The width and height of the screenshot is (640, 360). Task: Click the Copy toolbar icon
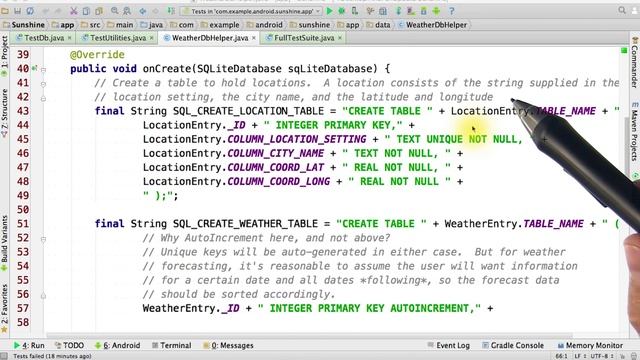[86, 11]
